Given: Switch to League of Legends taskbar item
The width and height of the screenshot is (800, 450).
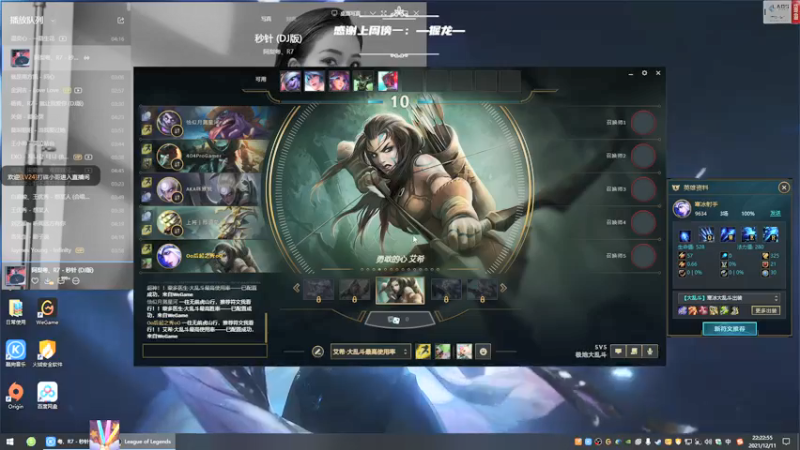Looking at the screenshot, I should (145, 441).
